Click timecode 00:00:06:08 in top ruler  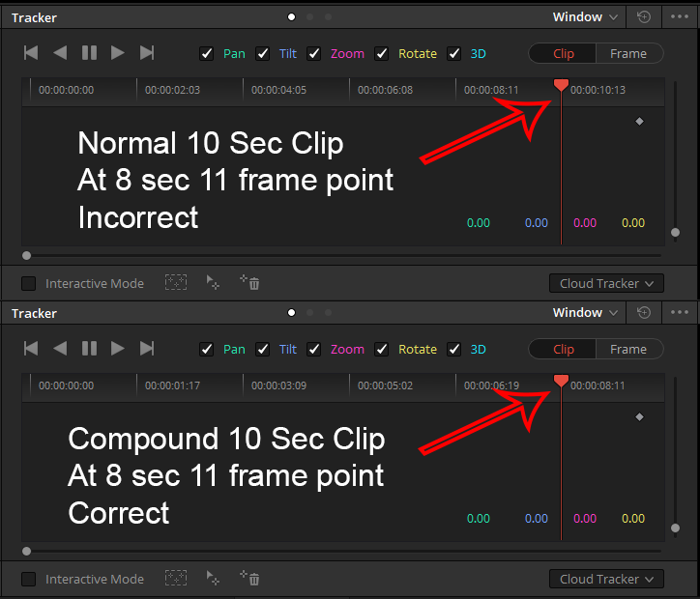pyautogui.click(x=385, y=90)
